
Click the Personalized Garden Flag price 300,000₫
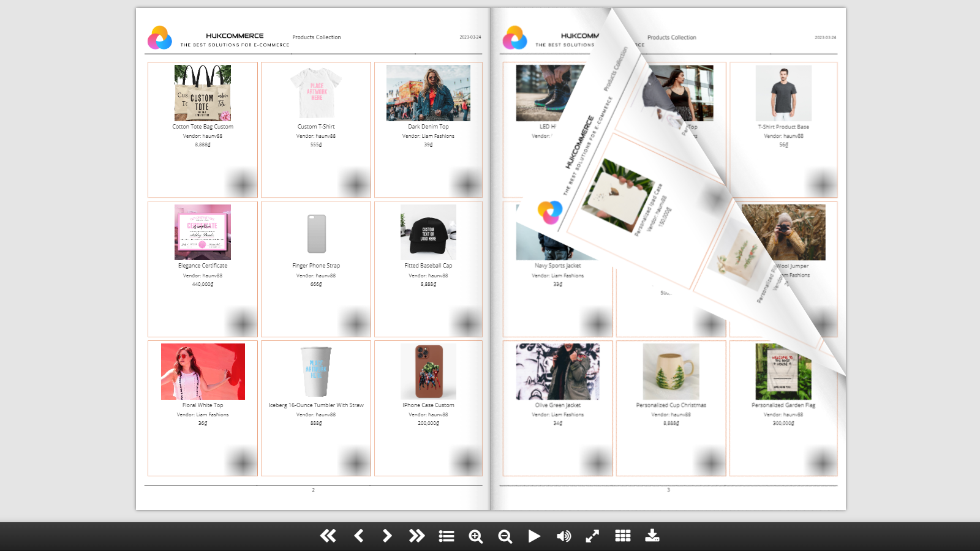coord(783,423)
